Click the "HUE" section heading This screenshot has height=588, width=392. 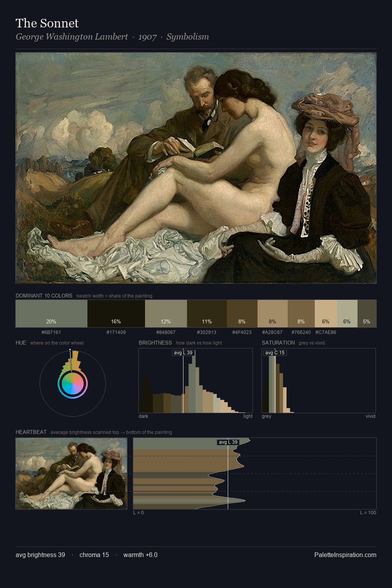(21, 343)
